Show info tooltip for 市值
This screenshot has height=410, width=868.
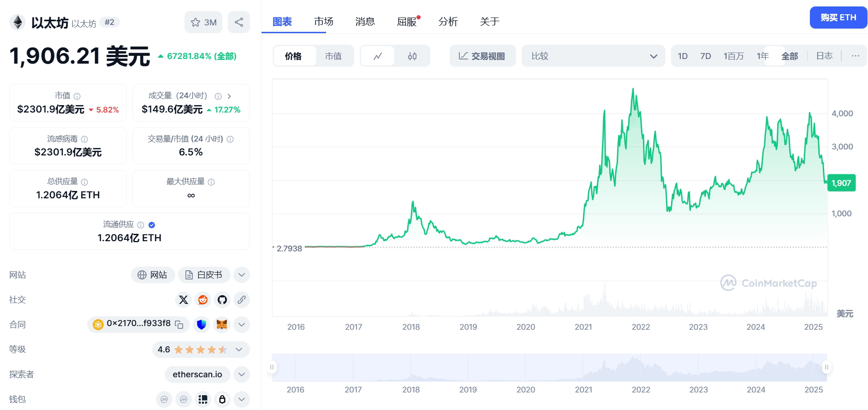[77, 96]
